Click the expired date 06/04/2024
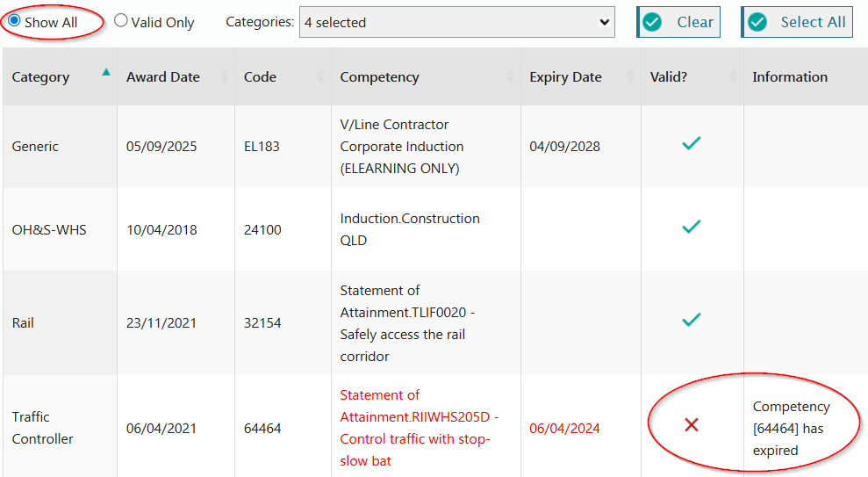This screenshot has height=477, width=868. point(564,429)
